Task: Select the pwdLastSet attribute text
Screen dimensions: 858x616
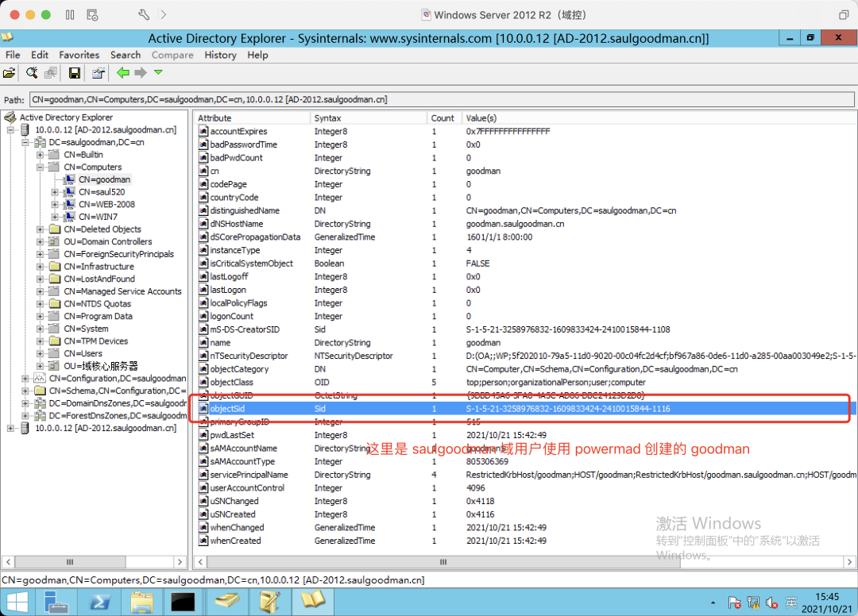Action: point(232,435)
